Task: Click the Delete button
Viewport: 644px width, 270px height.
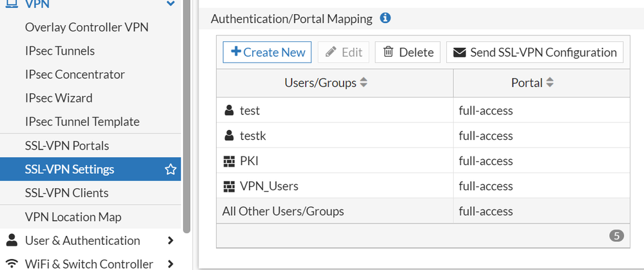Action: tap(408, 52)
